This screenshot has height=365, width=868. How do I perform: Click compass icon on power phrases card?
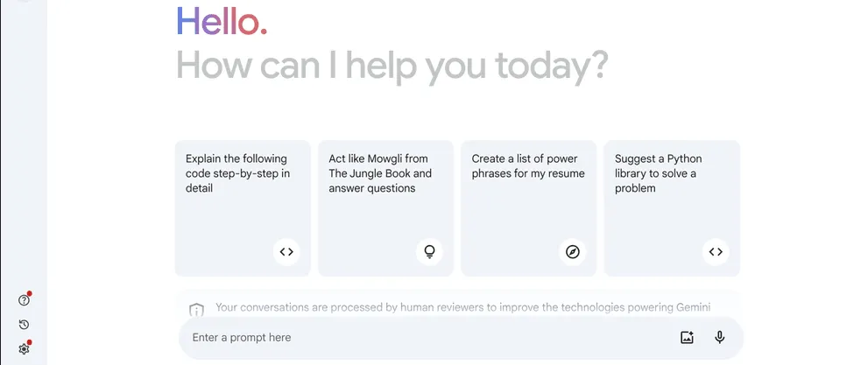tap(573, 252)
